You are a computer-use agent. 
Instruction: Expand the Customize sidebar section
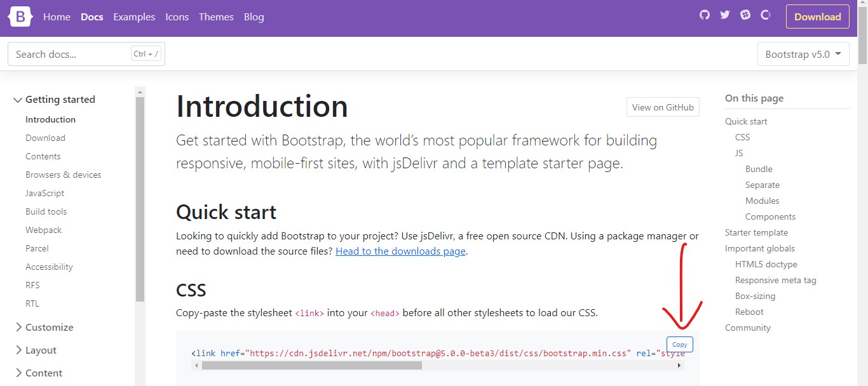pyautogui.click(x=43, y=328)
